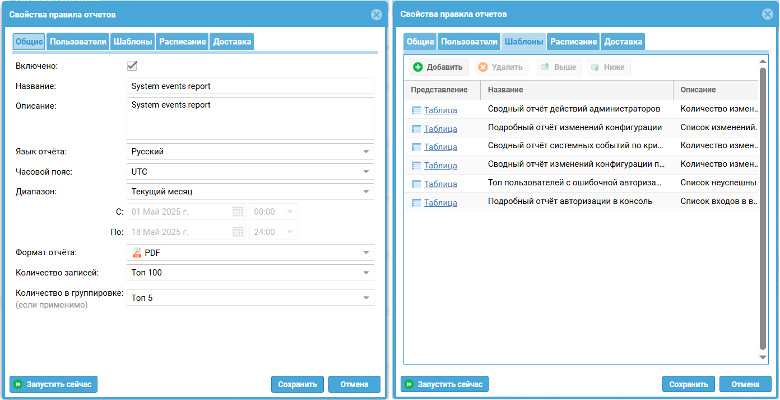
Task: Click Сохранить button in the left dialog
Action: coord(297,384)
